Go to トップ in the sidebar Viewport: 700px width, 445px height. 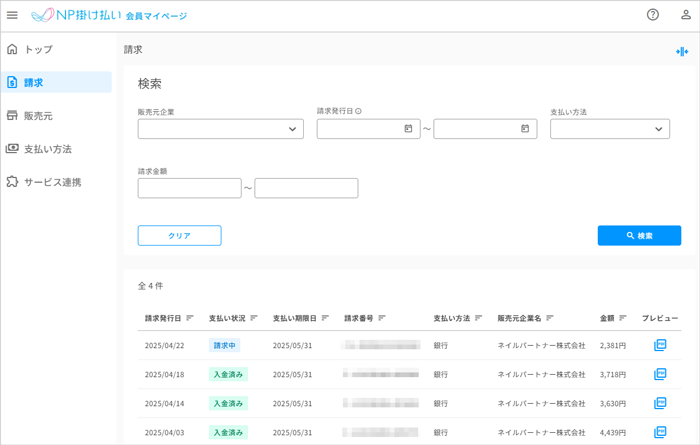(57, 49)
